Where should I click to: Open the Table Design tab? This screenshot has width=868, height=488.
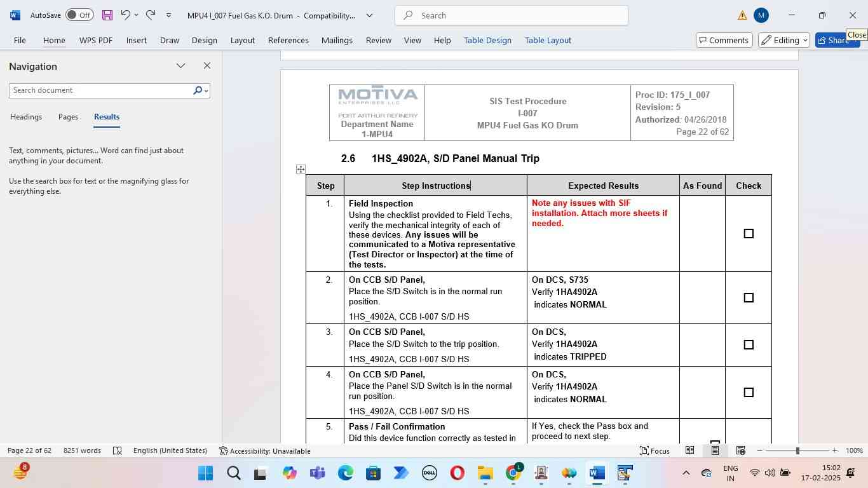[487, 40]
